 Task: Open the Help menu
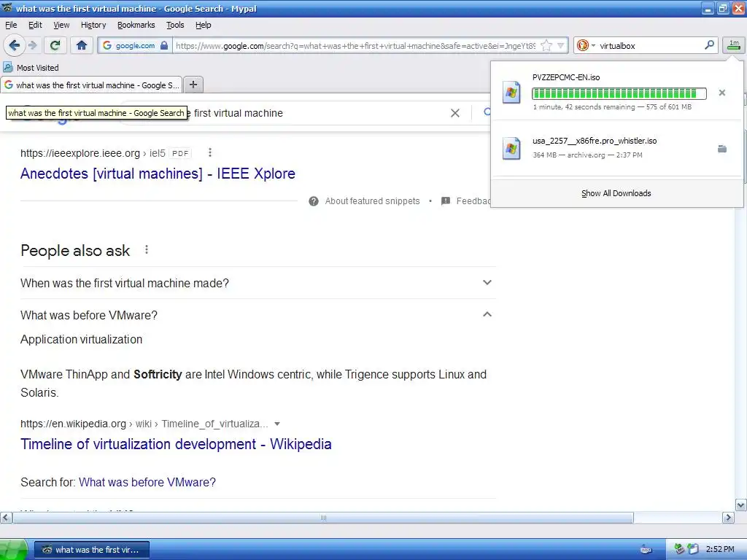[x=203, y=25]
